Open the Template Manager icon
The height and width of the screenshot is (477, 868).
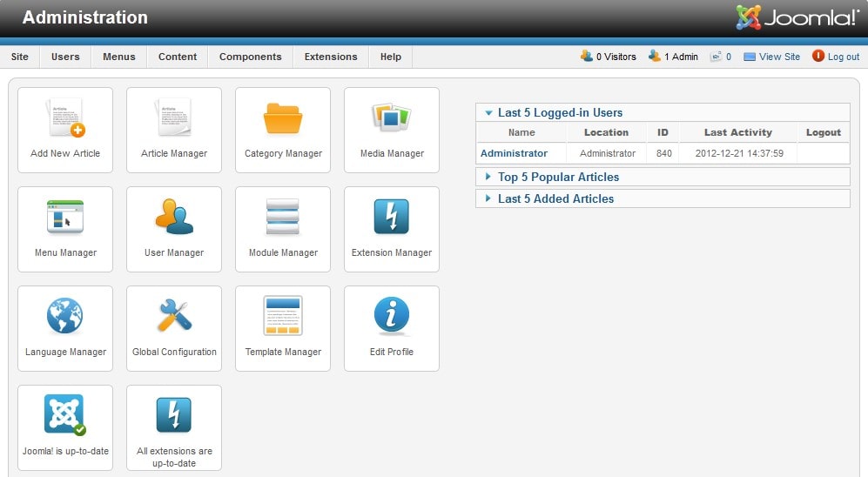click(x=283, y=316)
